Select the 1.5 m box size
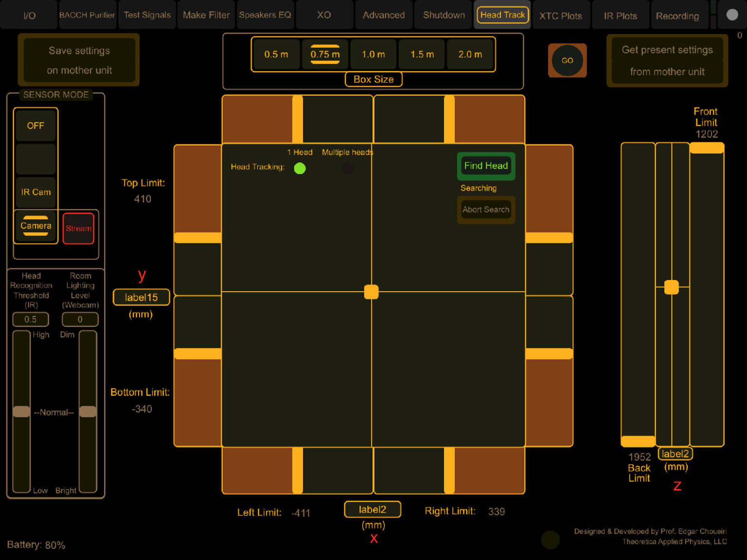 (422, 54)
